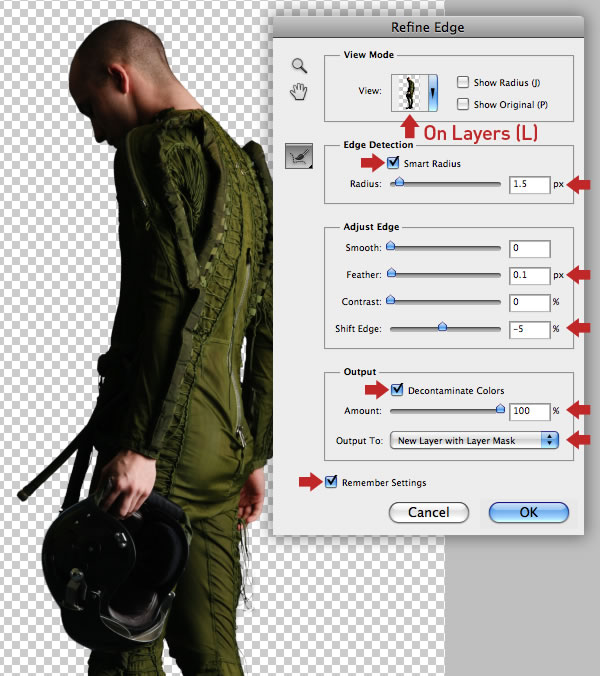600x676 pixels.
Task: Enable the Show Radius (J) checkbox
Action: (x=462, y=82)
